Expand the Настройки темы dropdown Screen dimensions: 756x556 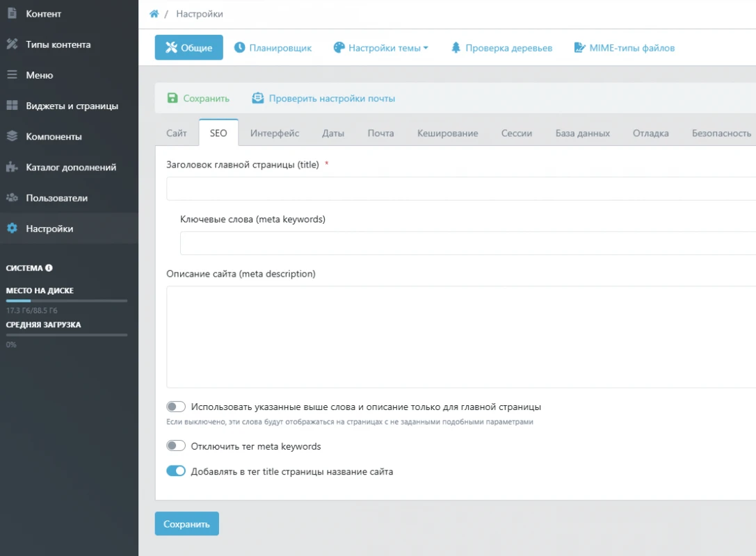pos(381,48)
